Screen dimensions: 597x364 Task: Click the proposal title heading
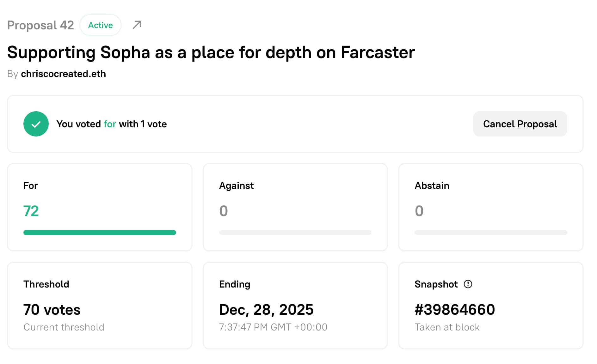pyautogui.click(x=211, y=52)
